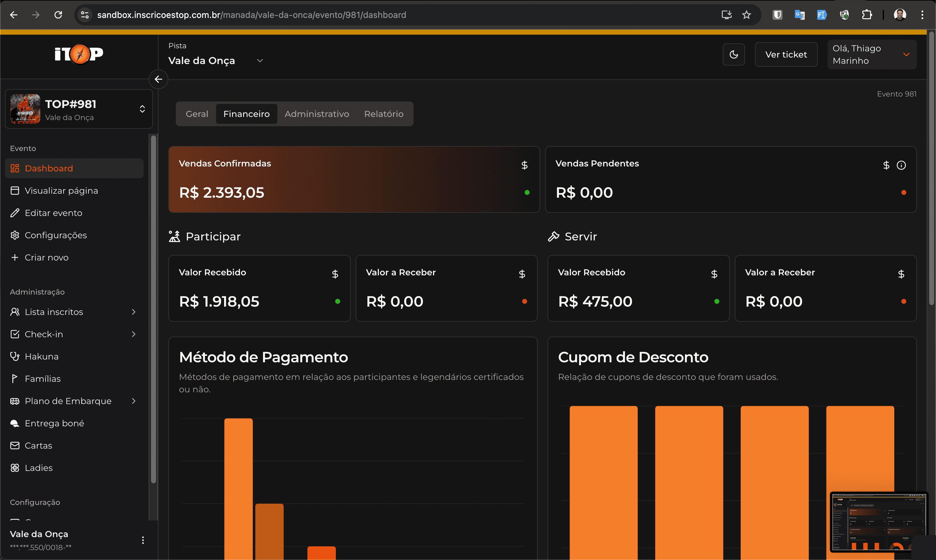Expand the Pista Vale da Onça dropdown

coord(216,61)
